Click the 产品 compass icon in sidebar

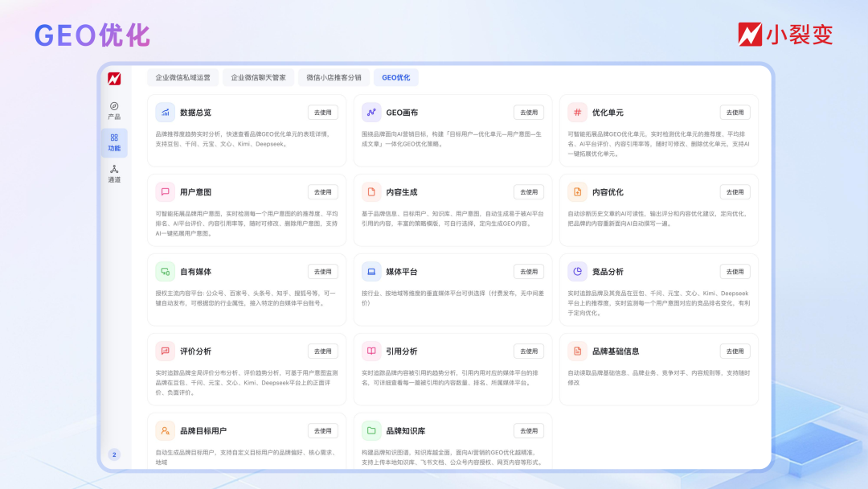coord(113,108)
